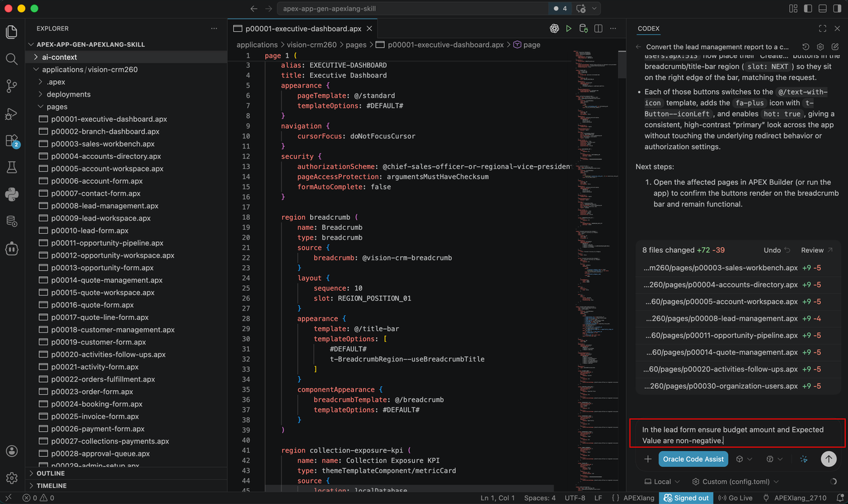Toggle the primary sidebar layout icon

point(808,9)
